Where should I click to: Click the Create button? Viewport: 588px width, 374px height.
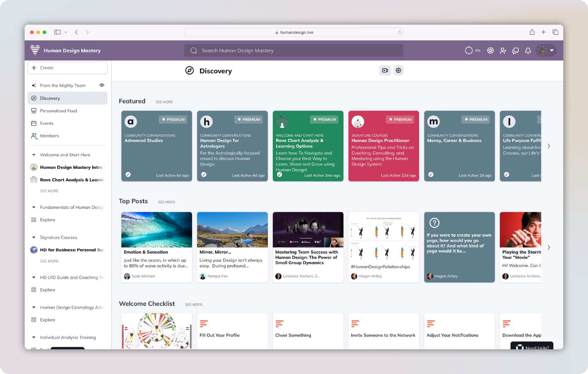pos(67,68)
